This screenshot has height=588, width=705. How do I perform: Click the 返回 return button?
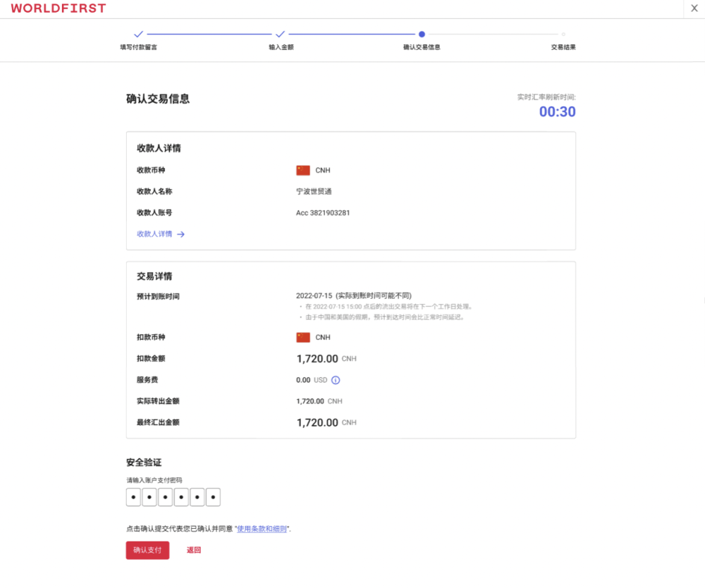(194, 550)
